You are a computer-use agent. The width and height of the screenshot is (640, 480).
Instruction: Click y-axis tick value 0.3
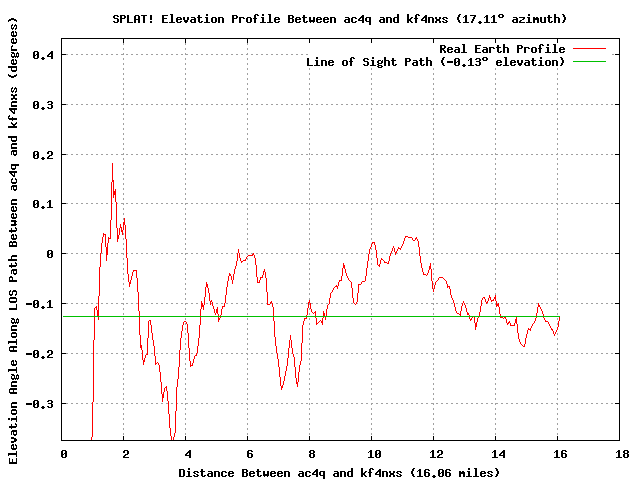coord(43,105)
